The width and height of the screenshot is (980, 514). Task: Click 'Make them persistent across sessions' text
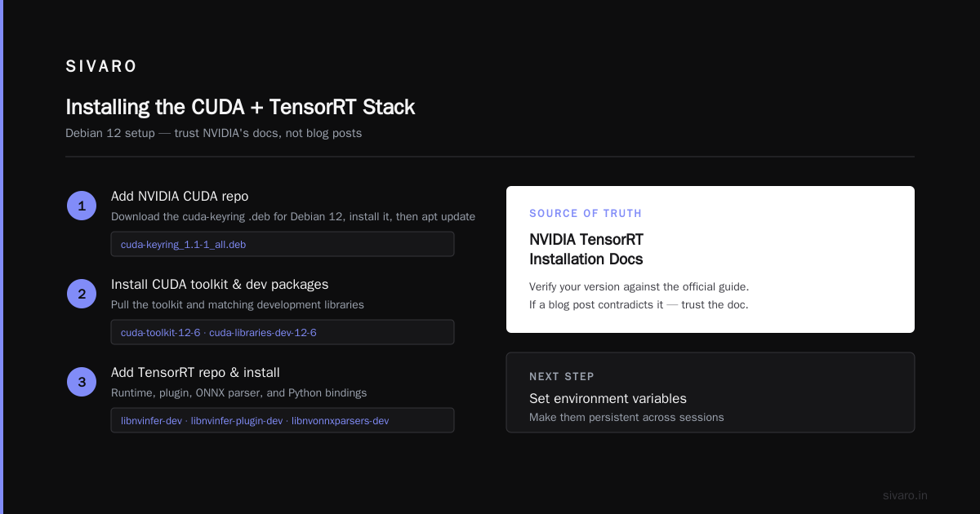point(626,417)
